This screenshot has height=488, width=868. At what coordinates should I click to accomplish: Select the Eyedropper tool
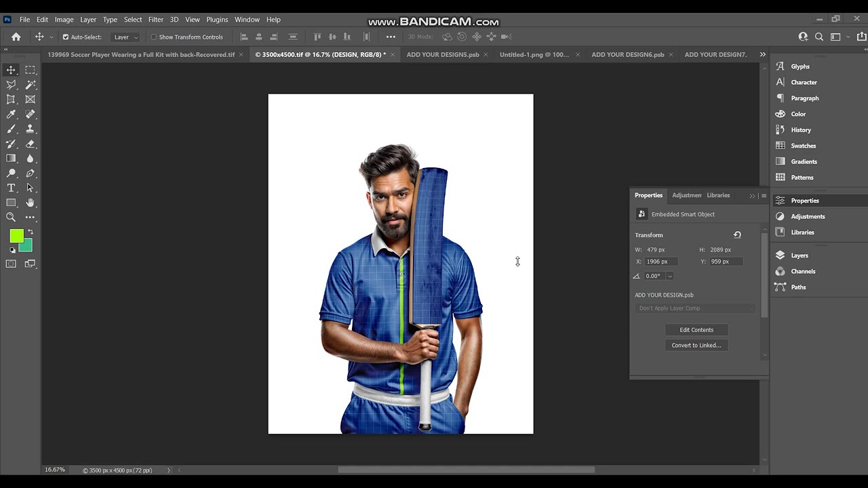coord(11,115)
